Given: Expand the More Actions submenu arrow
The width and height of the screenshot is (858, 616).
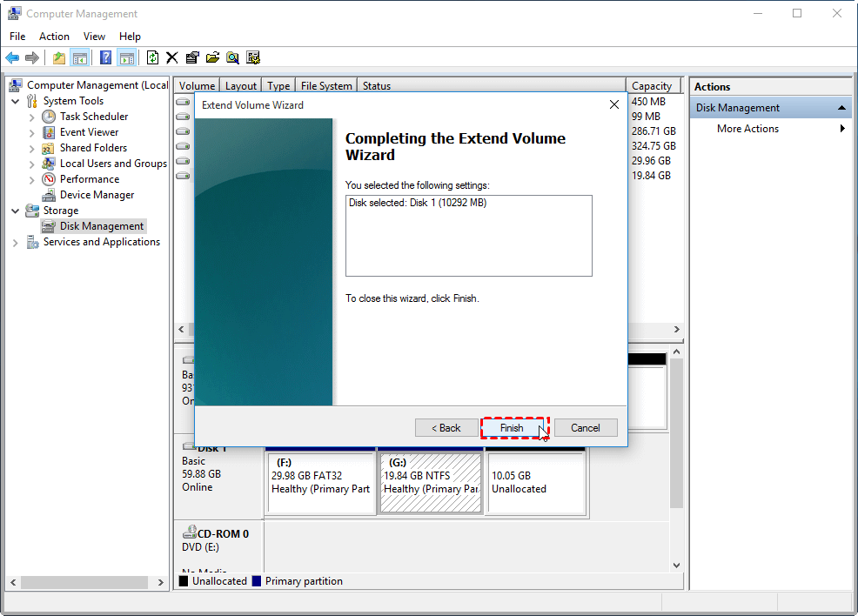Looking at the screenshot, I should click(842, 129).
